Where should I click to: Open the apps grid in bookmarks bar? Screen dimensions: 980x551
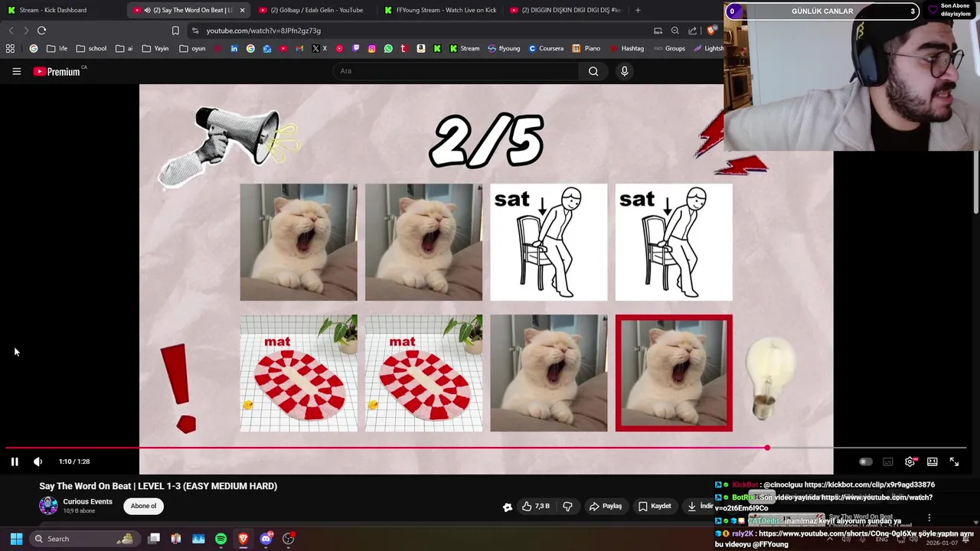[x=10, y=48]
